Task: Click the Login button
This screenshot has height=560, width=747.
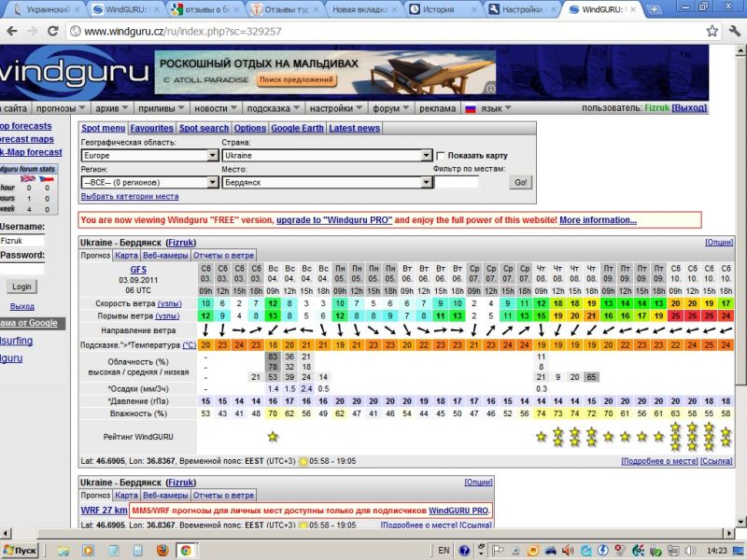Action: tap(21, 287)
